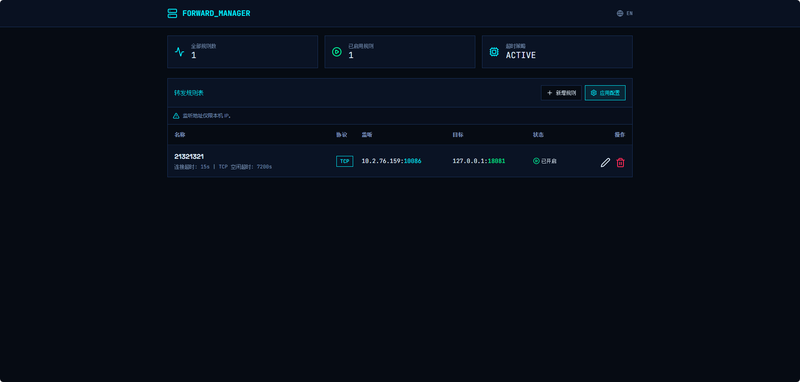
Task: Click the TCP protocol badge
Action: (344, 161)
